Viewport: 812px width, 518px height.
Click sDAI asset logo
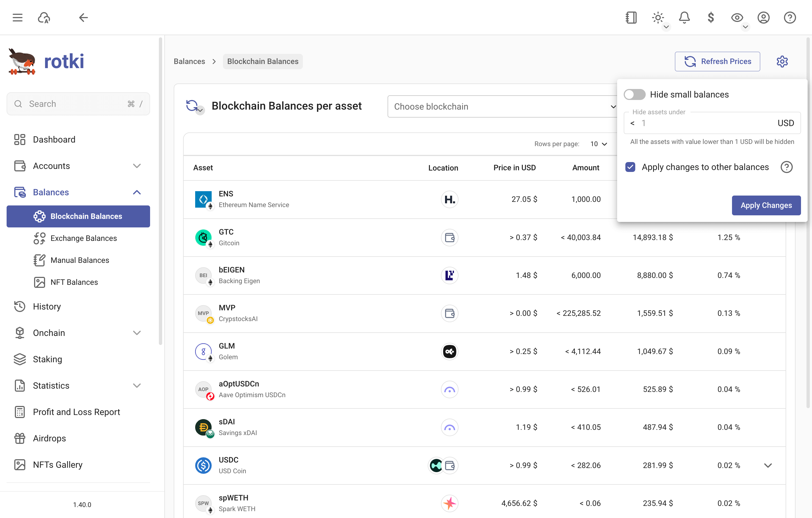[203, 427]
